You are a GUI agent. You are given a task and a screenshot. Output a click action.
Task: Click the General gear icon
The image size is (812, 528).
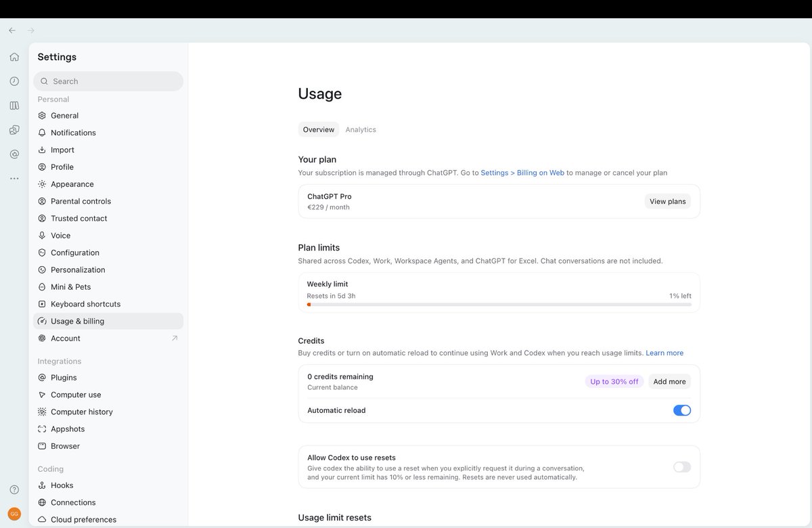coord(42,116)
